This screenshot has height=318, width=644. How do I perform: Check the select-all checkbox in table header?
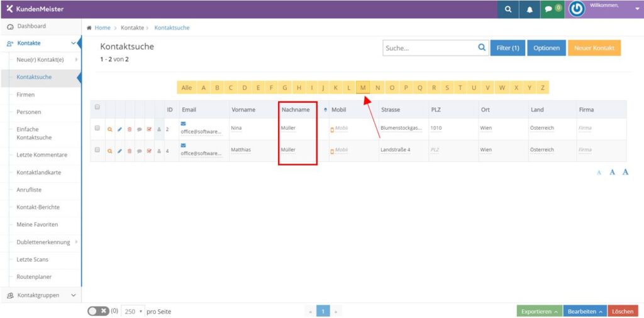coord(97,107)
